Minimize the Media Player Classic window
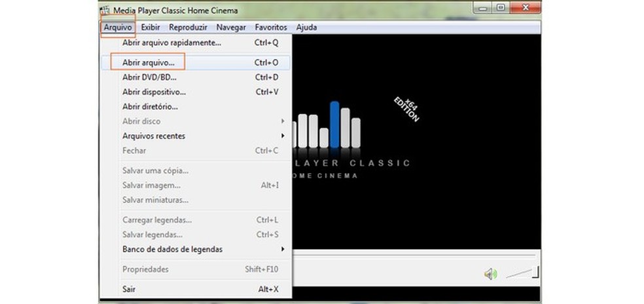Image resolution: width=644 pixels, height=304 pixels. 484,7
